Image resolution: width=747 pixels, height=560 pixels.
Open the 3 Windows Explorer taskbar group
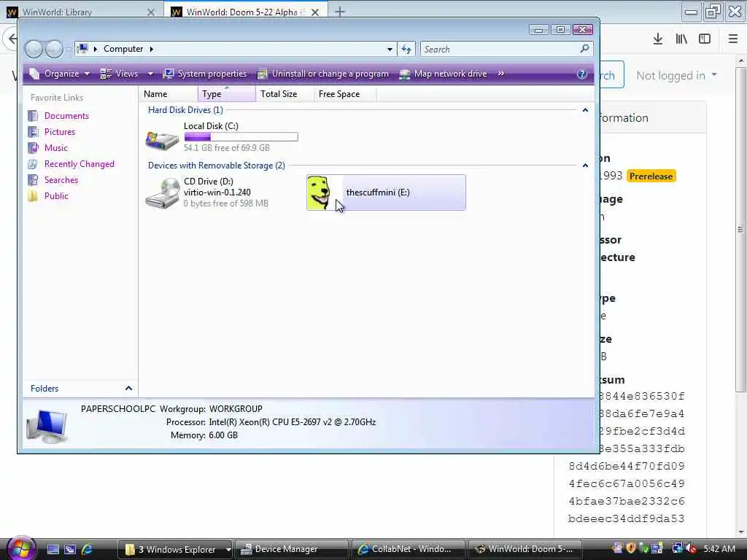[175, 550]
